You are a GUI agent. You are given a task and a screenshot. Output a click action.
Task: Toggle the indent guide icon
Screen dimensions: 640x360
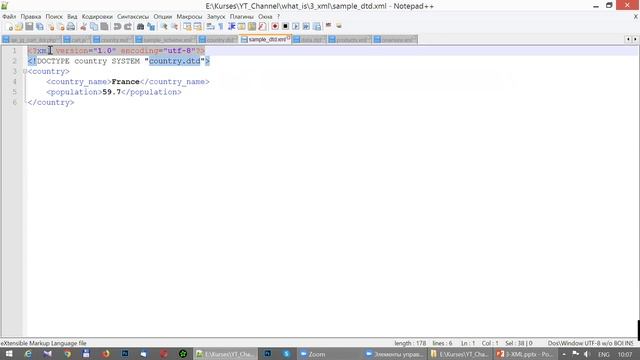coord(231,27)
